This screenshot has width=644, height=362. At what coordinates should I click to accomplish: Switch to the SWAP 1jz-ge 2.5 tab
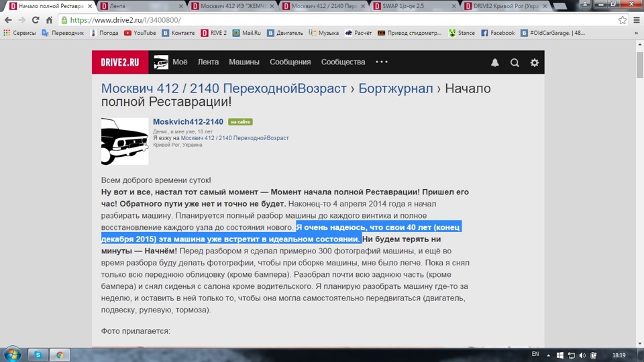[415, 6]
